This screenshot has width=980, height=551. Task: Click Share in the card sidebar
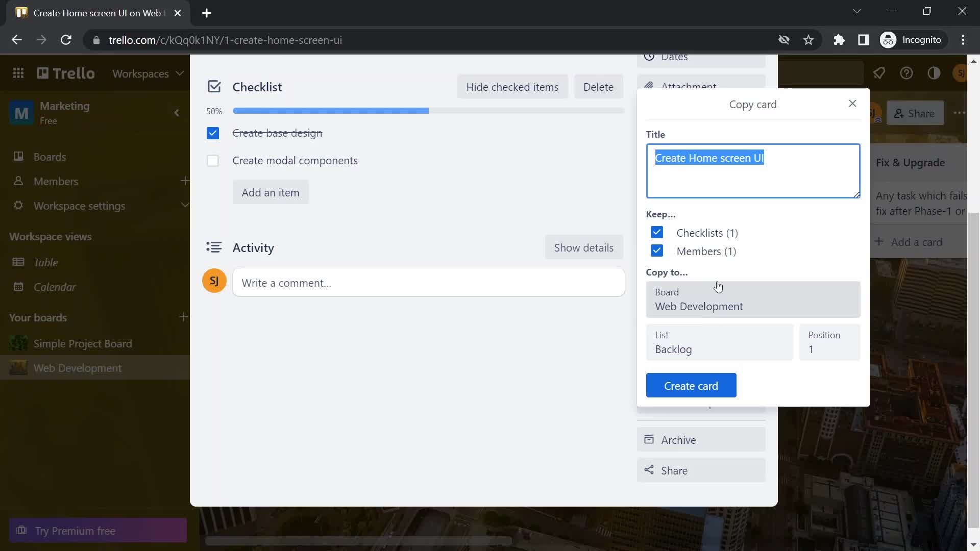click(701, 470)
